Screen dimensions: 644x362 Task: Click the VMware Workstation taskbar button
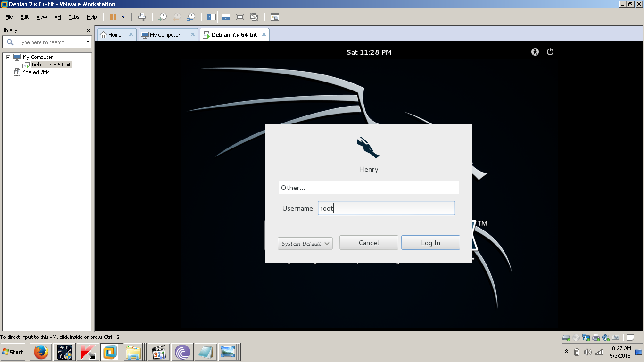110,352
